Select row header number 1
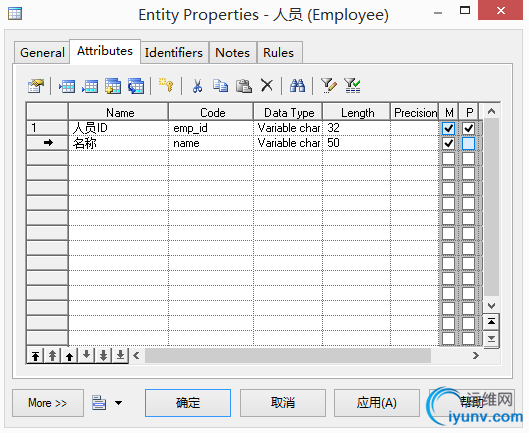This screenshot has height=433, width=529. tap(47, 128)
